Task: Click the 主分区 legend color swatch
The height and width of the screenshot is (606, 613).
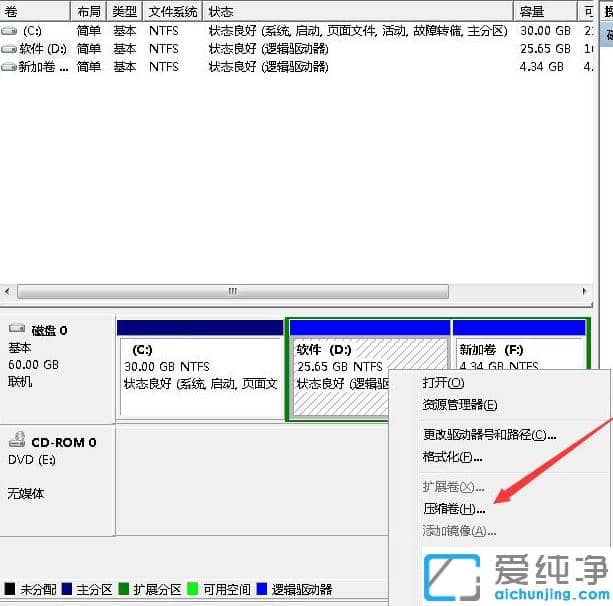Action: point(66,589)
